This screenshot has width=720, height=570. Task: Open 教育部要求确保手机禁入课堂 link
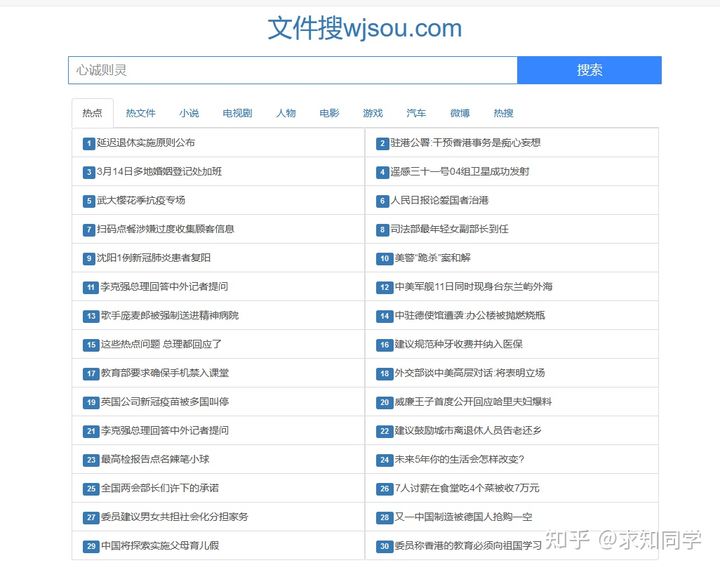(x=165, y=374)
